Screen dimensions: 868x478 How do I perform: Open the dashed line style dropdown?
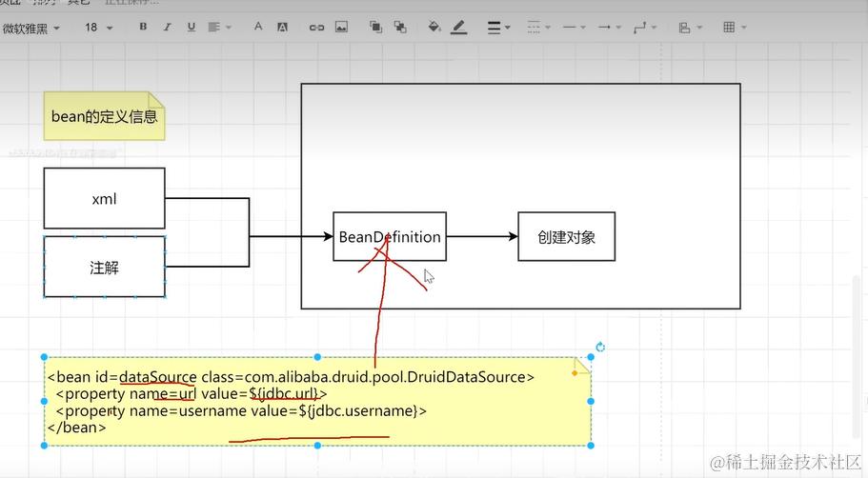538,27
